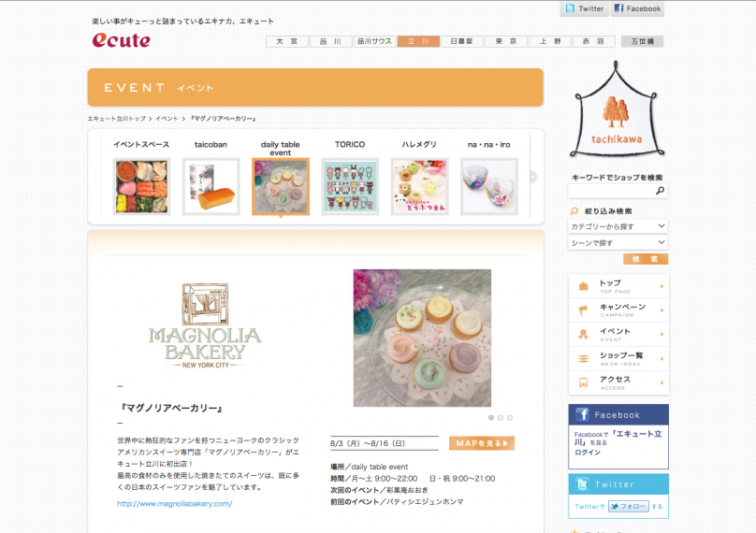Click the train icon beside アクセス
756x533 pixels.
584,382
